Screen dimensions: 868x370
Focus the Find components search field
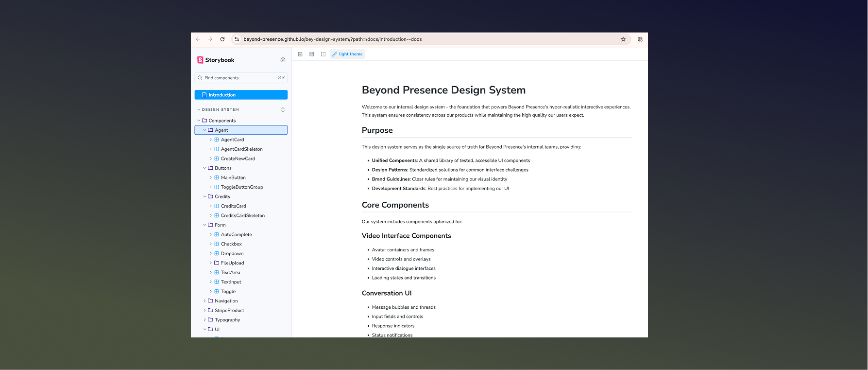click(241, 78)
